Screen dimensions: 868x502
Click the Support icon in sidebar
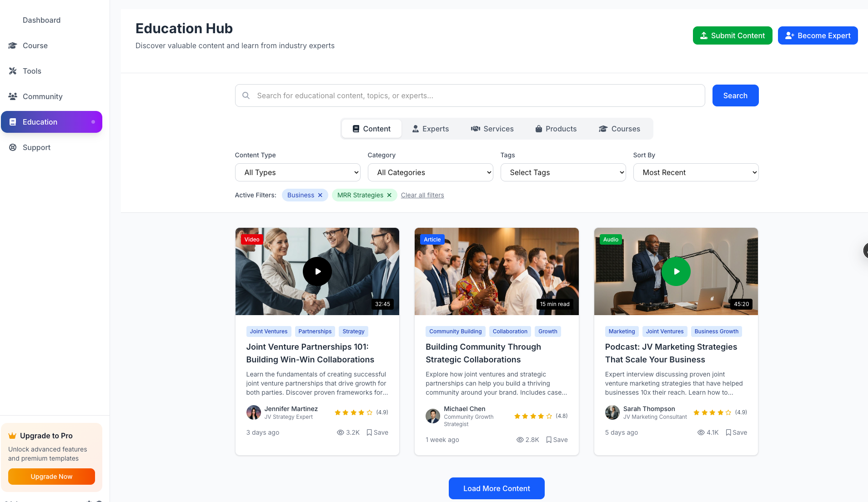coord(12,147)
